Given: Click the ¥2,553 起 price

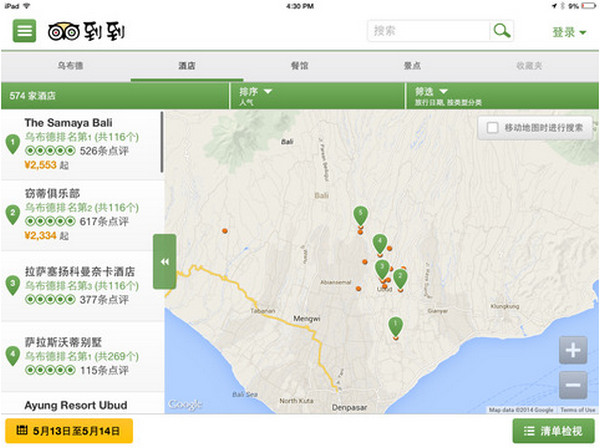Looking at the screenshot, I should pos(46,165).
